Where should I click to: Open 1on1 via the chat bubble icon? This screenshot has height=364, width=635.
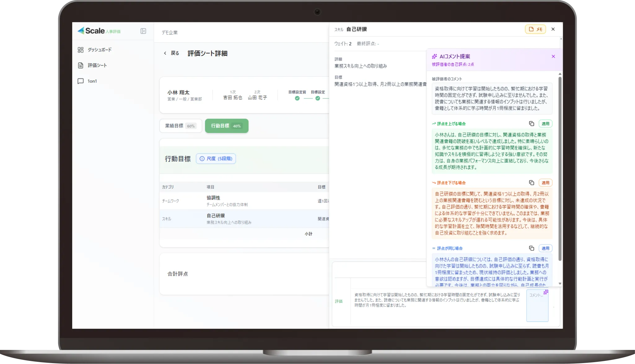[80, 81]
